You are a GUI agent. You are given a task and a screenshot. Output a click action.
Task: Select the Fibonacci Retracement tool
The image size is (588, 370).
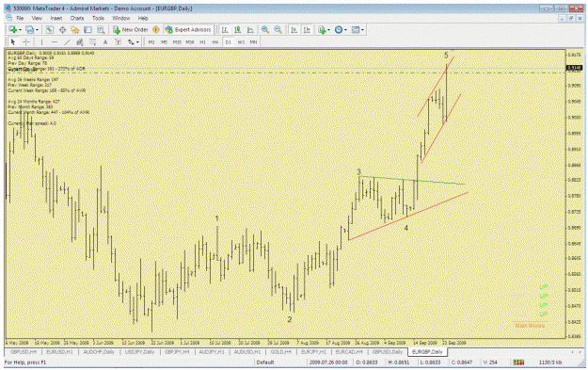[92, 41]
